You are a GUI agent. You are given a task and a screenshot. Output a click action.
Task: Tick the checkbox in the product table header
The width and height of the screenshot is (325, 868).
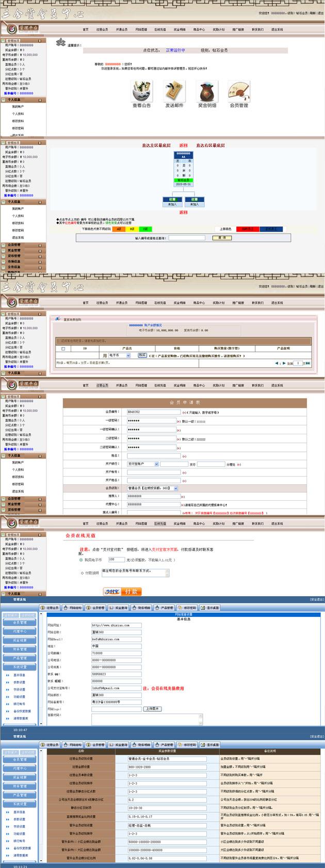click(63, 349)
